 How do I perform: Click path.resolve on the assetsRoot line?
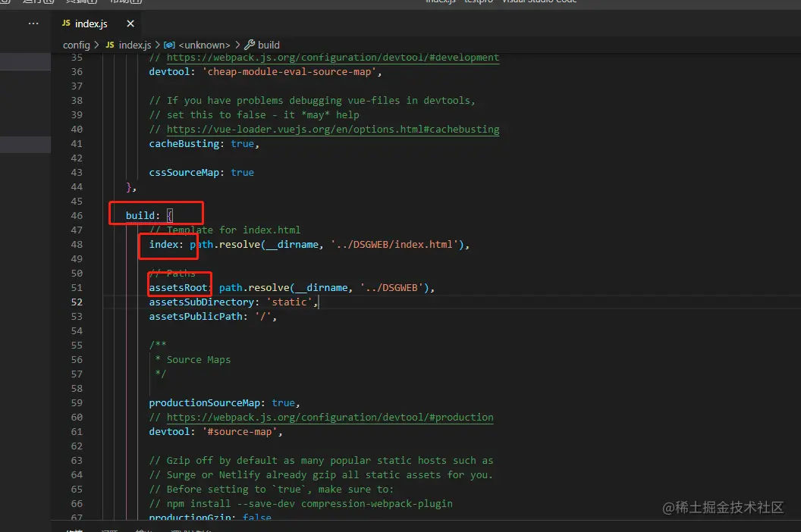point(254,287)
